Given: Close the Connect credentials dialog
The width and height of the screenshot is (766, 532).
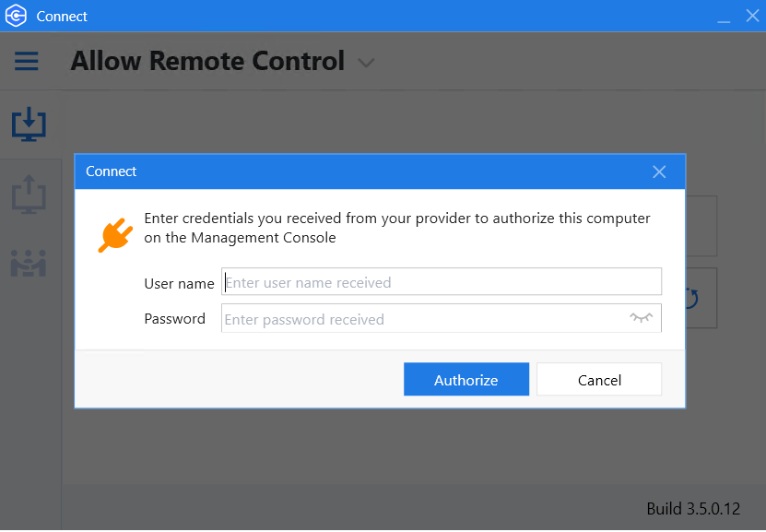Looking at the screenshot, I should point(659,171).
